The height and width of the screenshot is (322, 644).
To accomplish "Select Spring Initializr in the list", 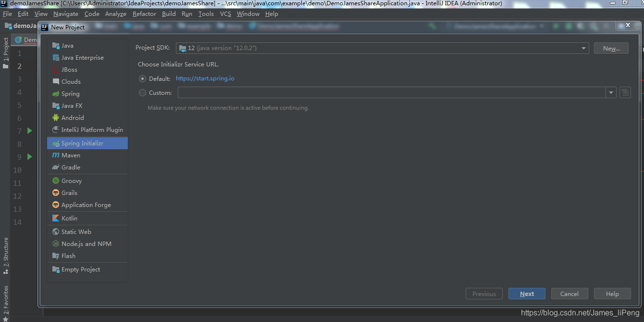I will click(87, 143).
